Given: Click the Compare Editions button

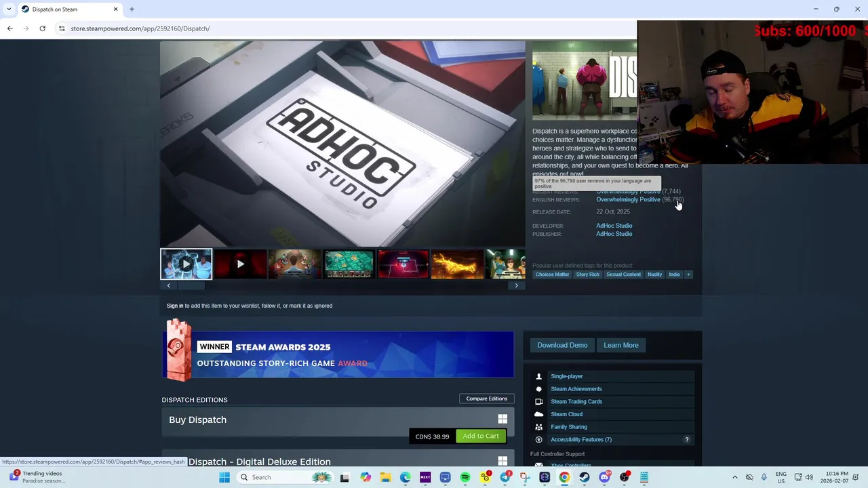Looking at the screenshot, I should (486, 399).
